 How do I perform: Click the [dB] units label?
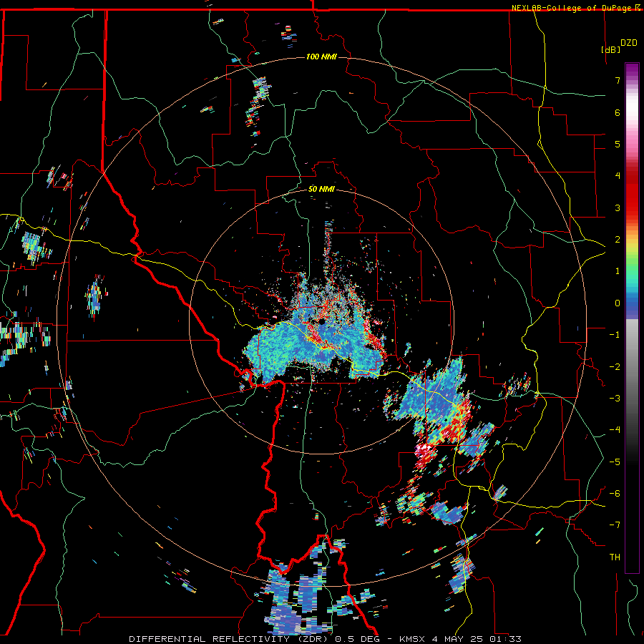point(610,49)
